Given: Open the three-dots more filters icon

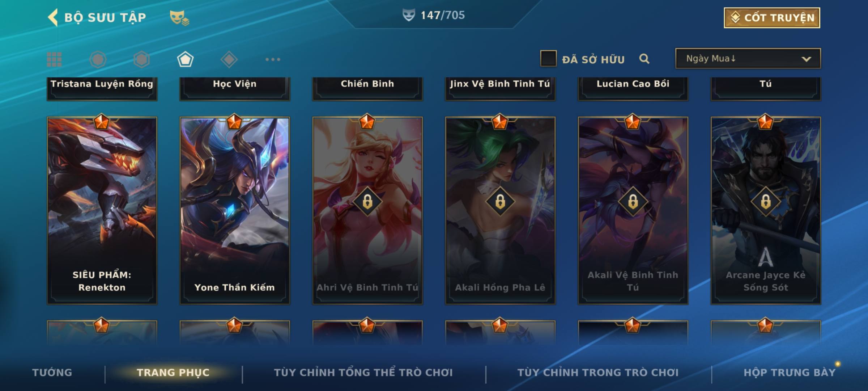Looking at the screenshot, I should coord(273,59).
